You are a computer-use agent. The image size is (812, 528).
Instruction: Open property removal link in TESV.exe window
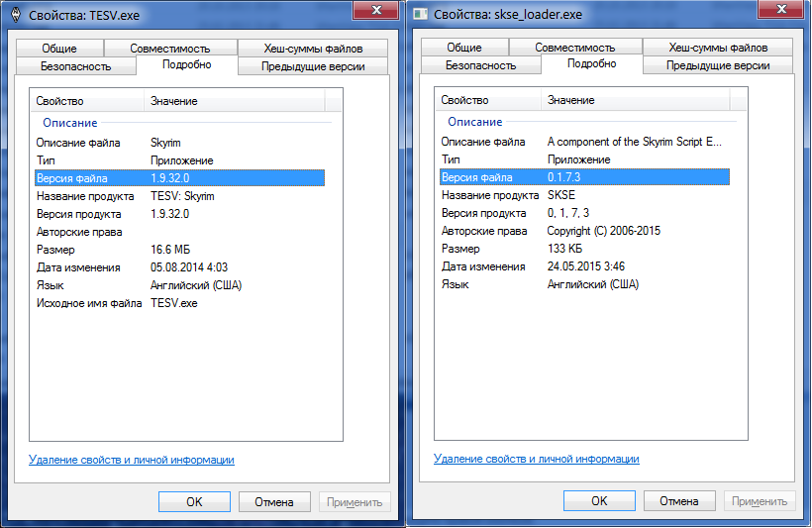tap(132, 460)
